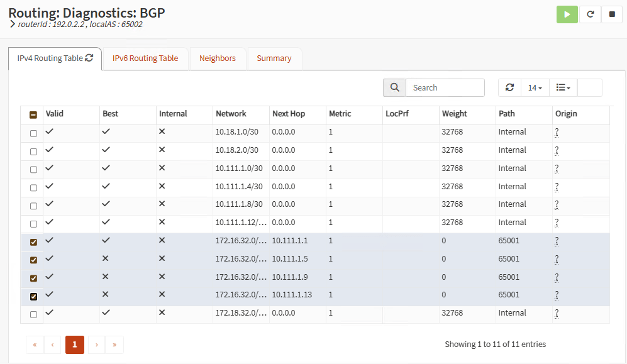Screen dimensions: 627x364
Task: Click the green start service play button
Action: [567, 14]
